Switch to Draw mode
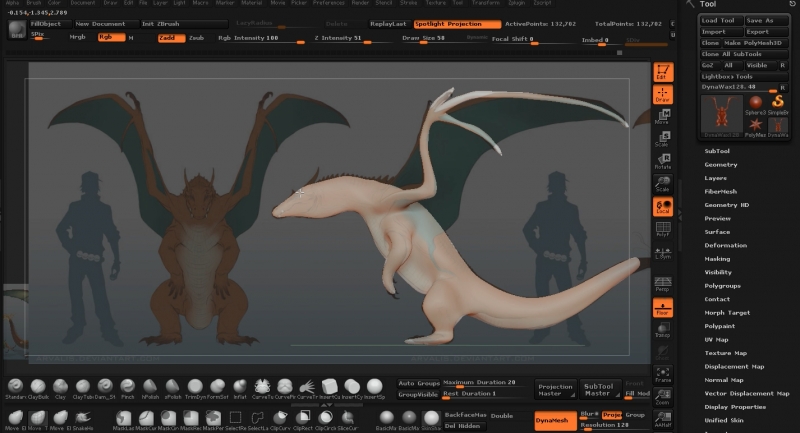The height and width of the screenshot is (433, 800). (x=662, y=96)
